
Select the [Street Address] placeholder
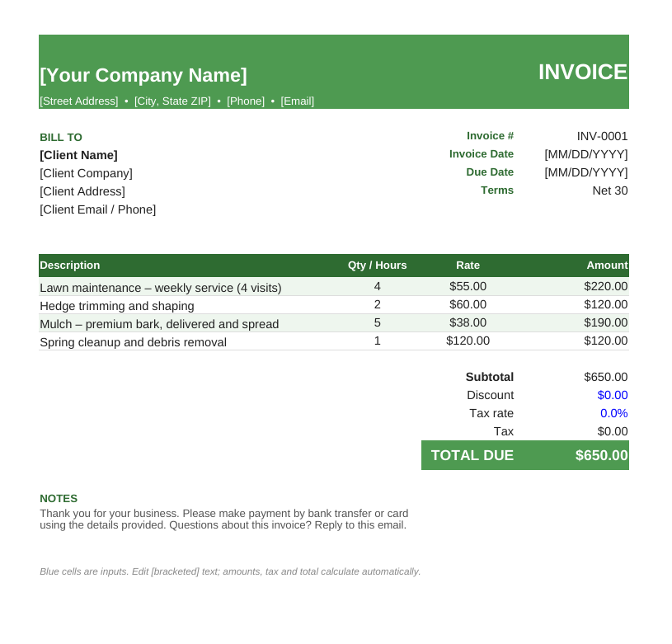pos(79,101)
